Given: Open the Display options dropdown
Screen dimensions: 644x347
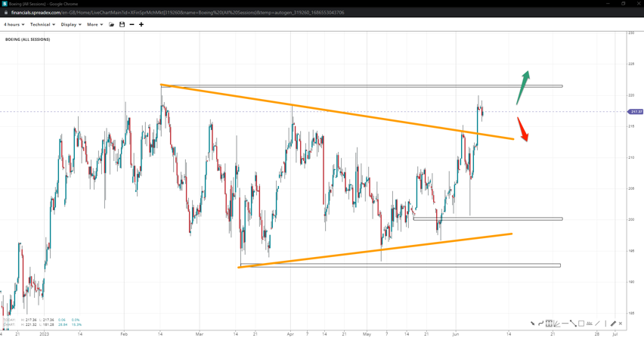Looking at the screenshot, I should click(71, 24).
